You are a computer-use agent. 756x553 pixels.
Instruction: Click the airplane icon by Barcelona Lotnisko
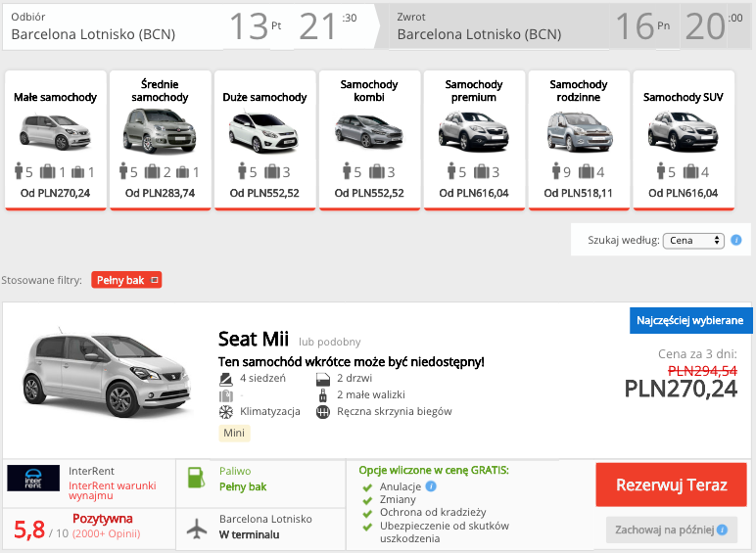[x=197, y=529]
